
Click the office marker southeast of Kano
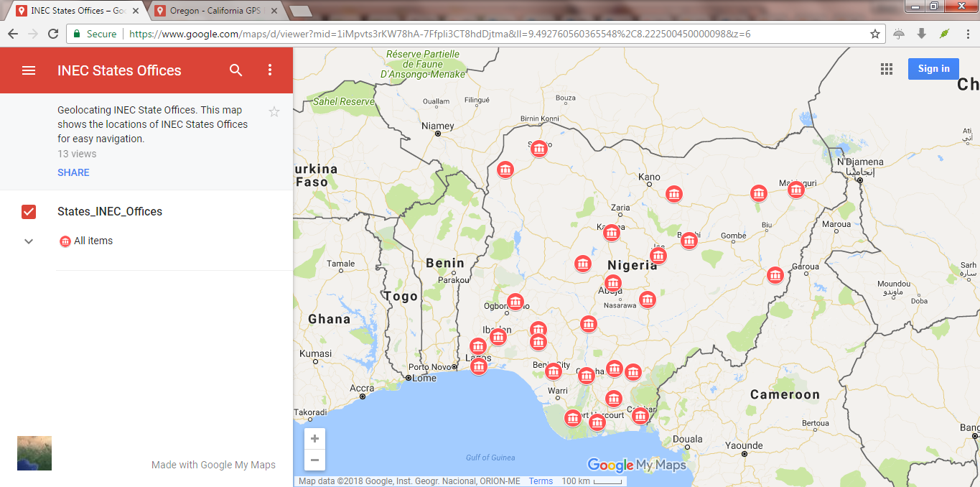pyautogui.click(x=673, y=194)
